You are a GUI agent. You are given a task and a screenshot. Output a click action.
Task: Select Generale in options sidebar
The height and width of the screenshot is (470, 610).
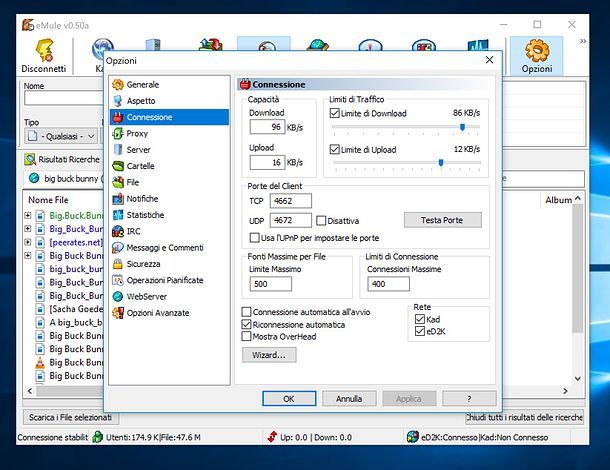pos(142,85)
